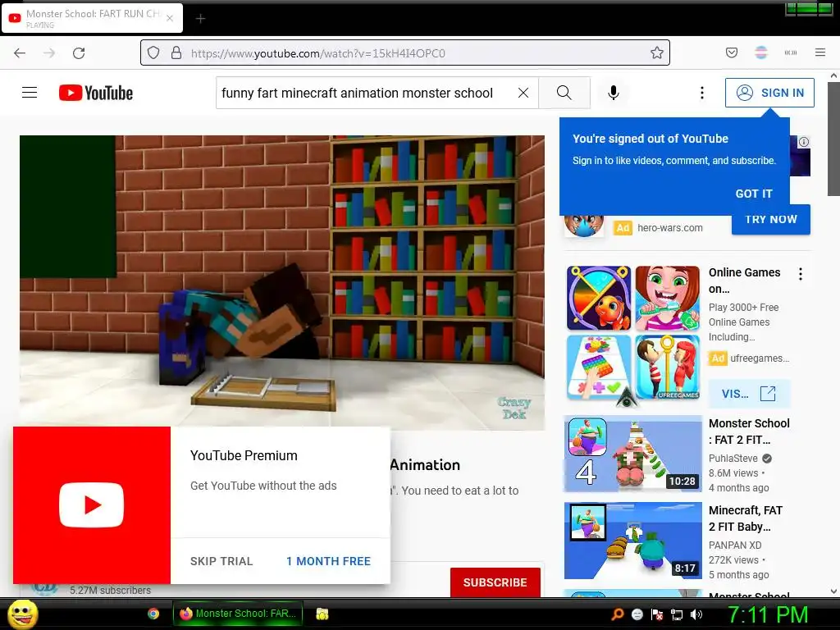The width and height of the screenshot is (840, 630).
Task: Click the page scrollbar down arrow
Action: coord(833,591)
